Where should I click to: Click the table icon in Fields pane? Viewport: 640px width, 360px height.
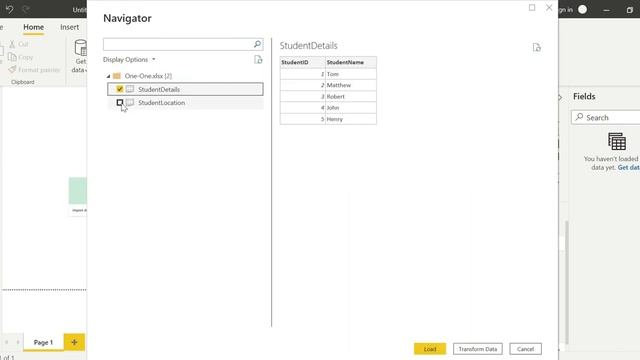616,142
